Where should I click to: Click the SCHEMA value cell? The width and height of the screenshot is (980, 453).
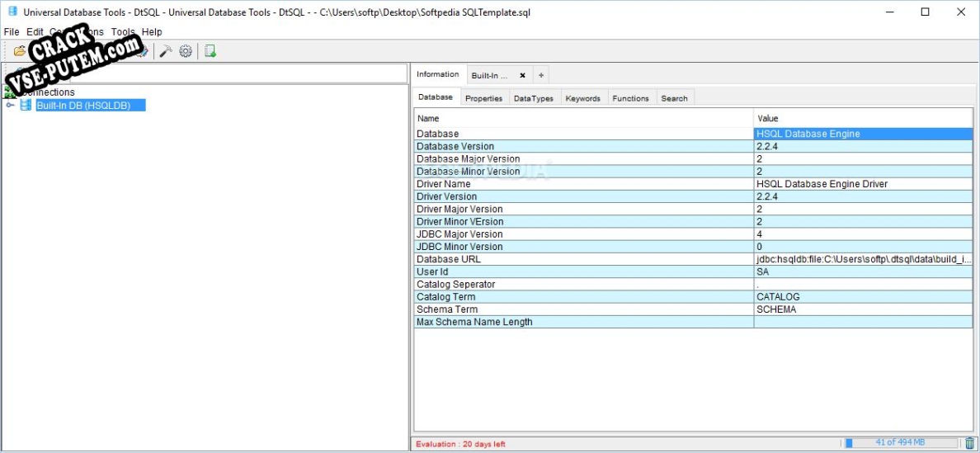(x=863, y=309)
